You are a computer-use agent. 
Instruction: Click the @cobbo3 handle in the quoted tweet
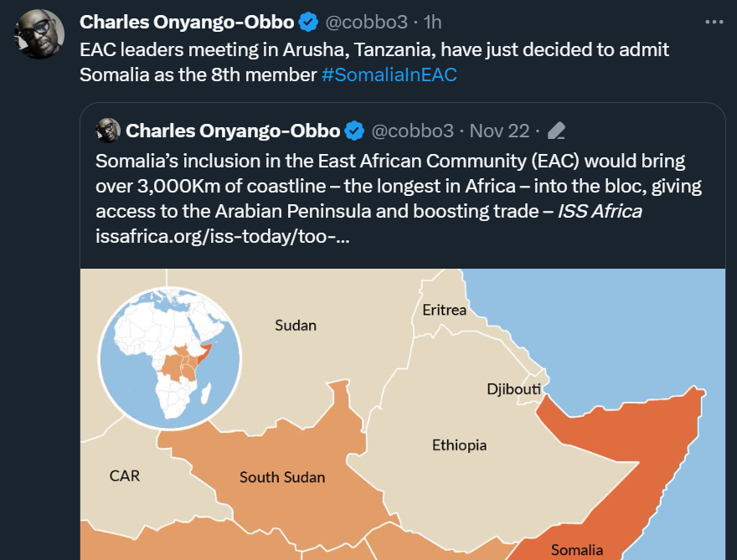pos(413,131)
